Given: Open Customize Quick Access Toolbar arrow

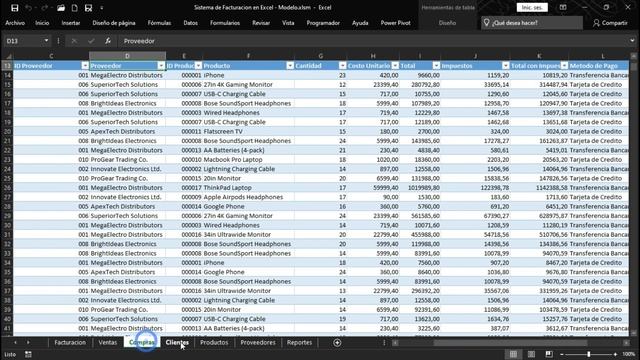Looking at the screenshot, I should point(102,7).
